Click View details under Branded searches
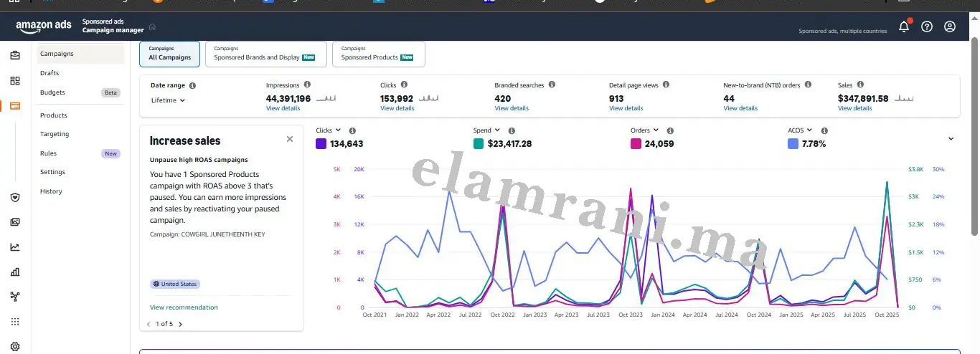Screen dimensions: 980x354 pos(512,108)
